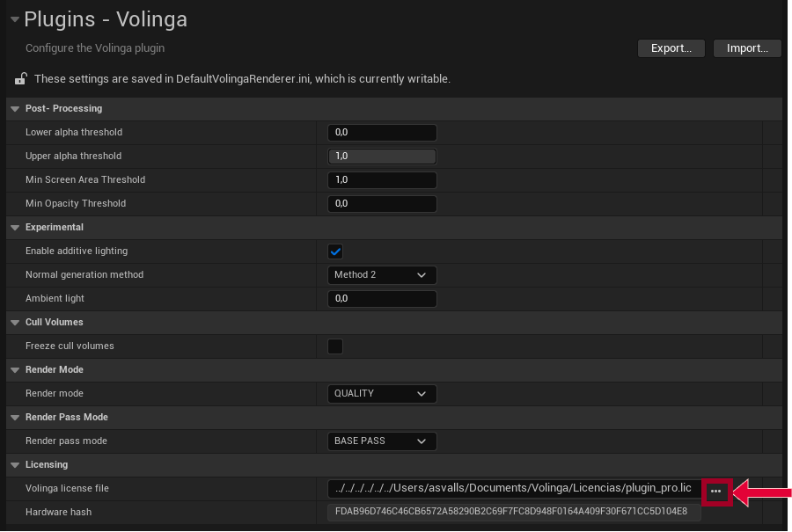Click the Export... button
792x532 pixels.
pyautogui.click(x=671, y=48)
